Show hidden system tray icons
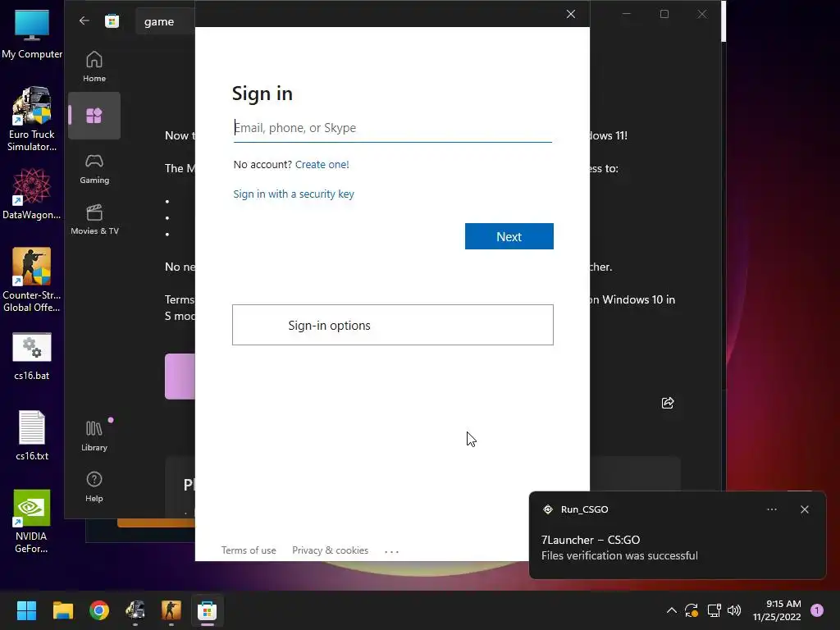Image resolution: width=840 pixels, height=630 pixels. [671, 610]
